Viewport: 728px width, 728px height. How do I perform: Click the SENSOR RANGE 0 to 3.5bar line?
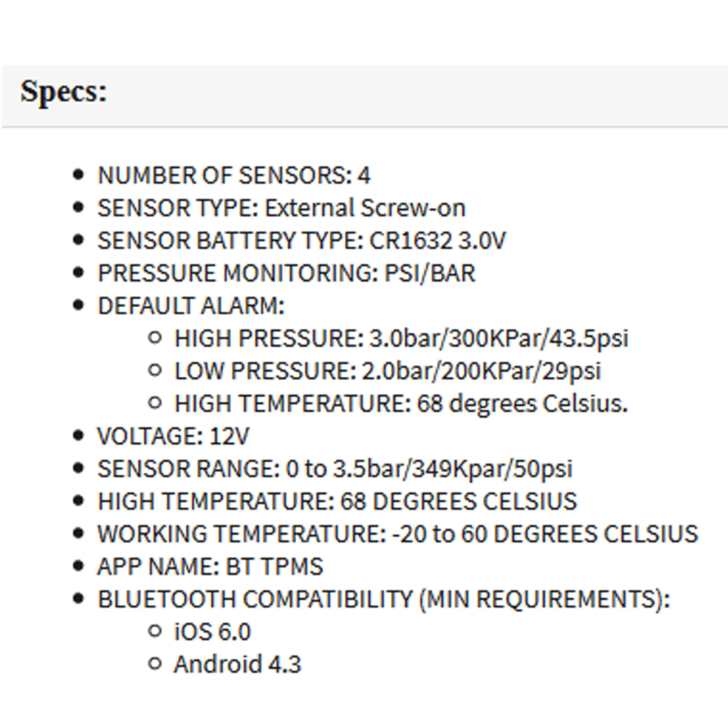pos(335,469)
